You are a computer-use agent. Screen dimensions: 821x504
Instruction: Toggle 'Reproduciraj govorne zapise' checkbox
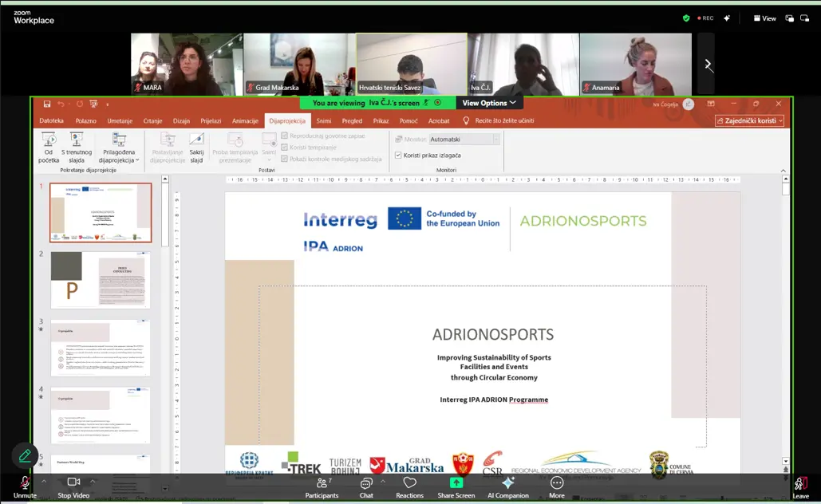pyautogui.click(x=285, y=136)
